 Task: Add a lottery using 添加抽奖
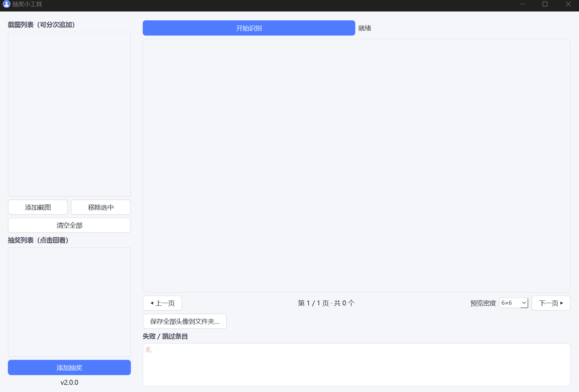pyautogui.click(x=69, y=368)
